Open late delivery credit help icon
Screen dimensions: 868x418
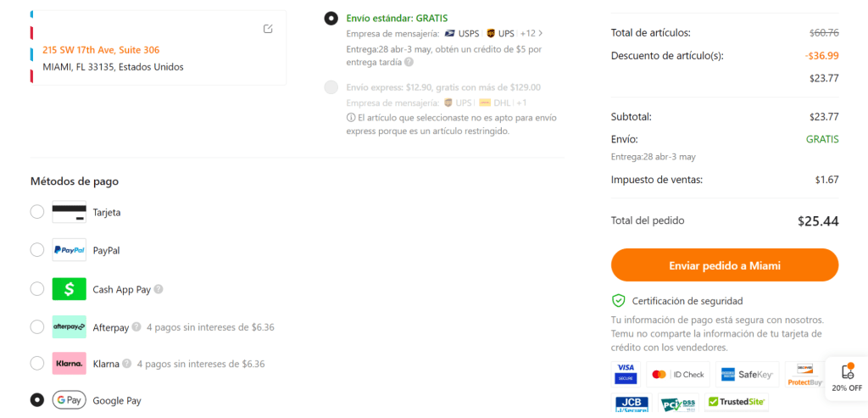[409, 62]
